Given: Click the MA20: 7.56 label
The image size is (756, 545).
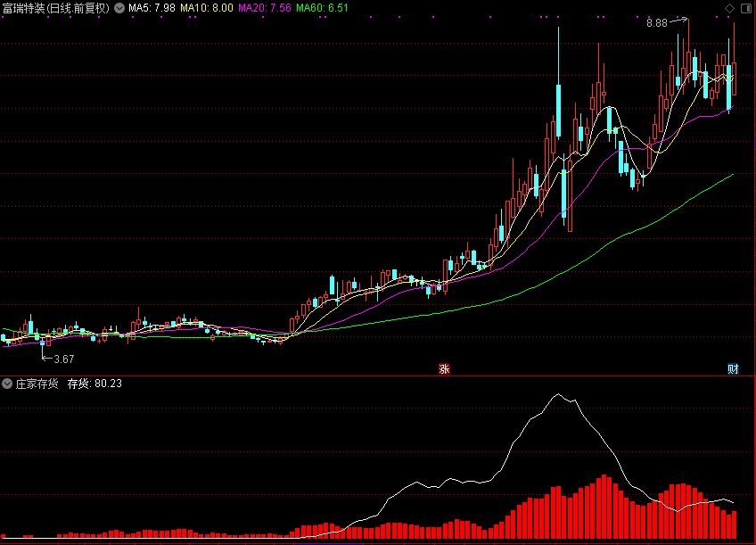Looking at the screenshot, I should pos(265,8).
